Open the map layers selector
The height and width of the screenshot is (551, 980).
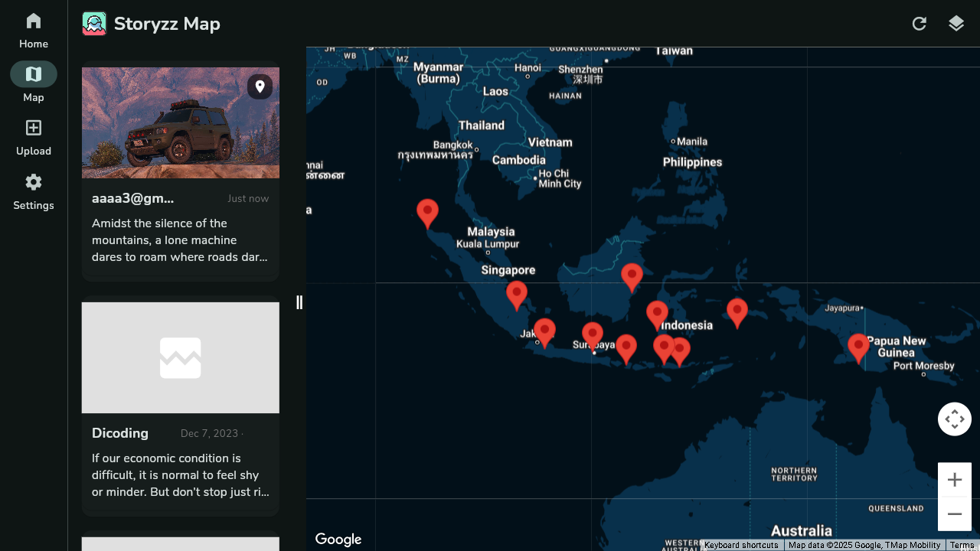coord(955,24)
